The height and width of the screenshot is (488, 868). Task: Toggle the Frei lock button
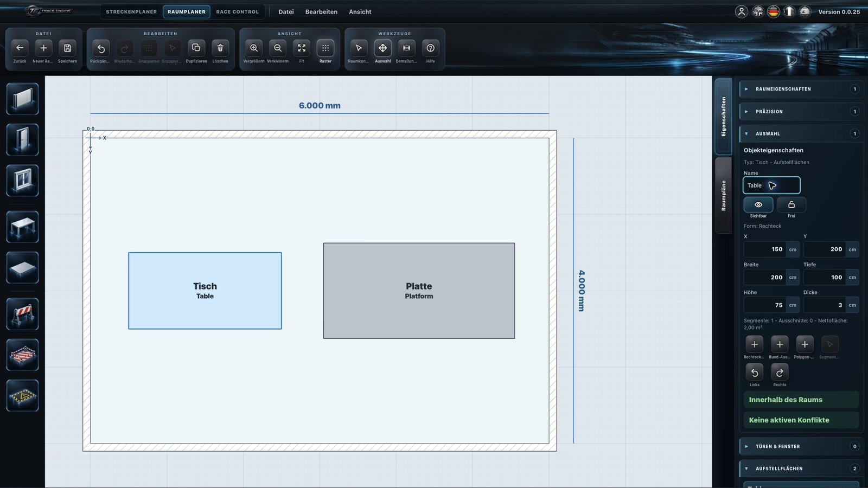(x=792, y=204)
